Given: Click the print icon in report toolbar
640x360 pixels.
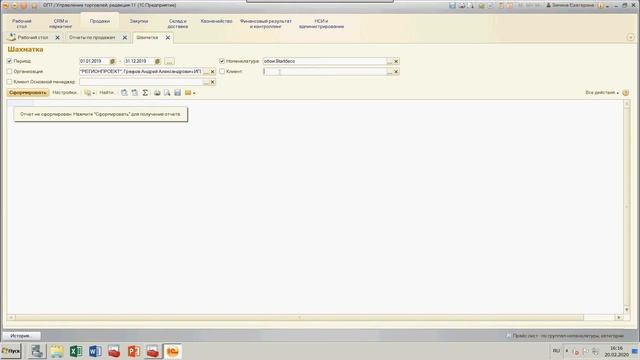Looking at the screenshot, I should coord(157,93).
